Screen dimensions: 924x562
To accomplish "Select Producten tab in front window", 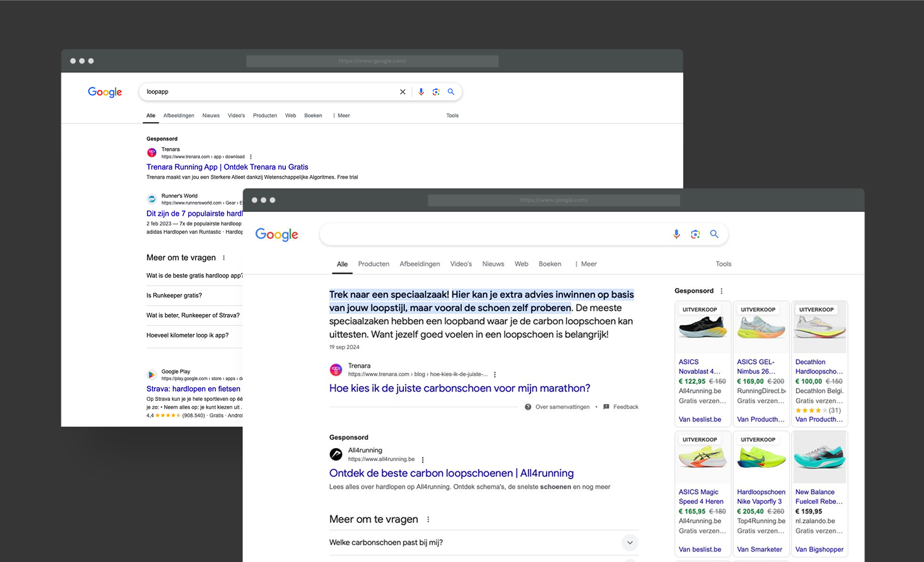I will click(x=374, y=264).
